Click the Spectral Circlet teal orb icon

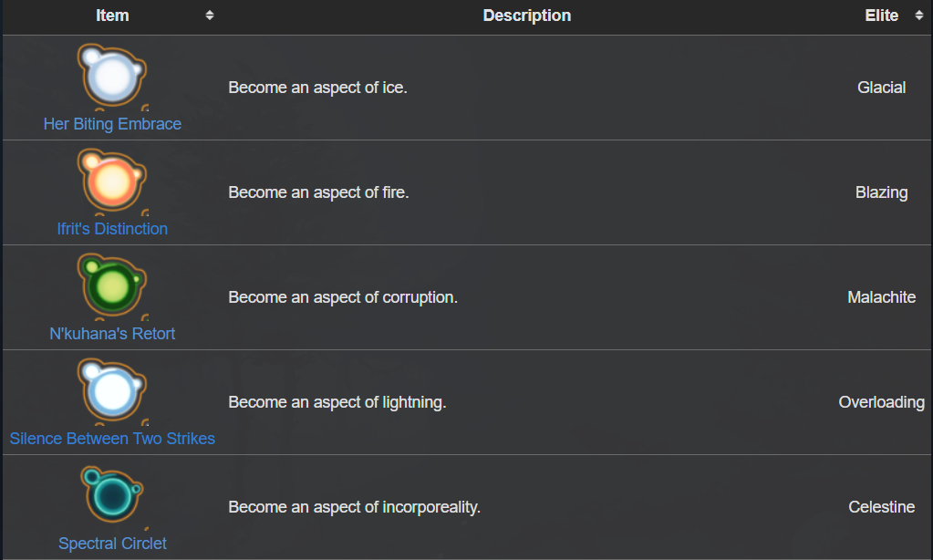coord(112,497)
